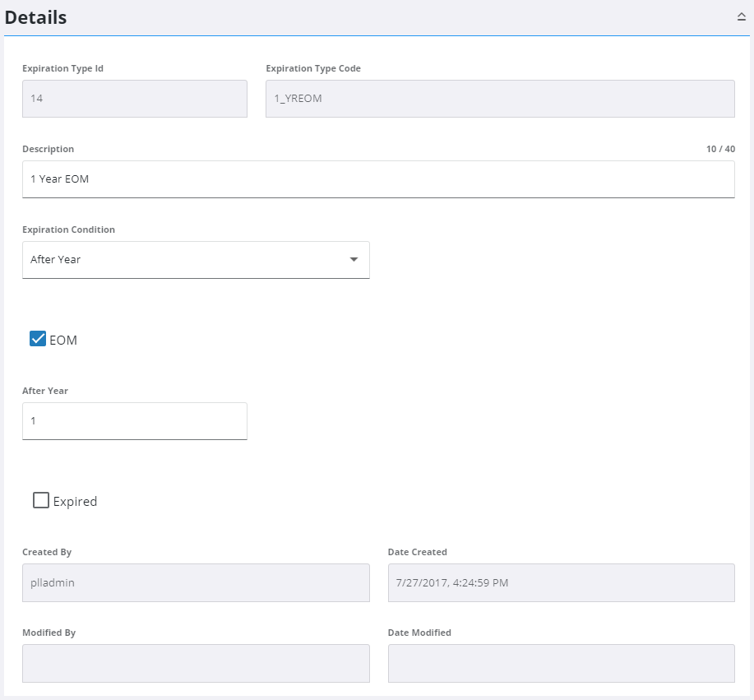The image size is (754, 700).
Task: Click the Expired checkbox label
Action: [x=75, y=501]
